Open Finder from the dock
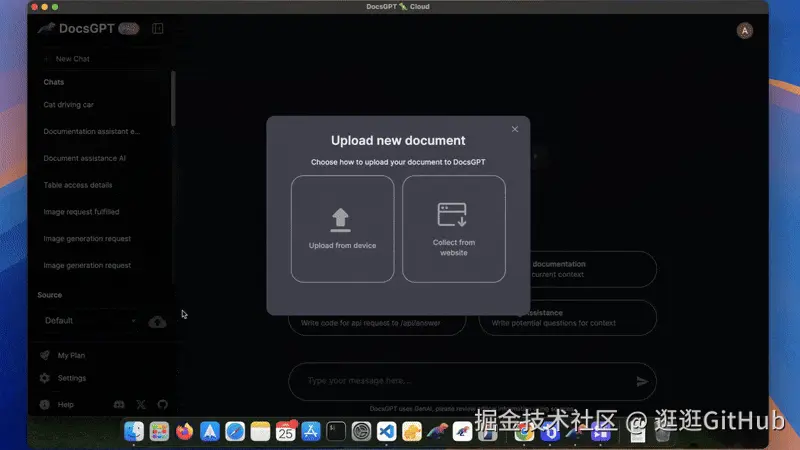This screenshot has height=450, width=800. click(134, 432)
